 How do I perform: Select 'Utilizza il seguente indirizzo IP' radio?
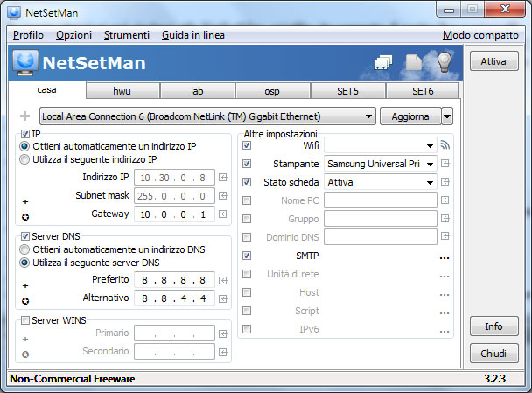tap(24, 159)
